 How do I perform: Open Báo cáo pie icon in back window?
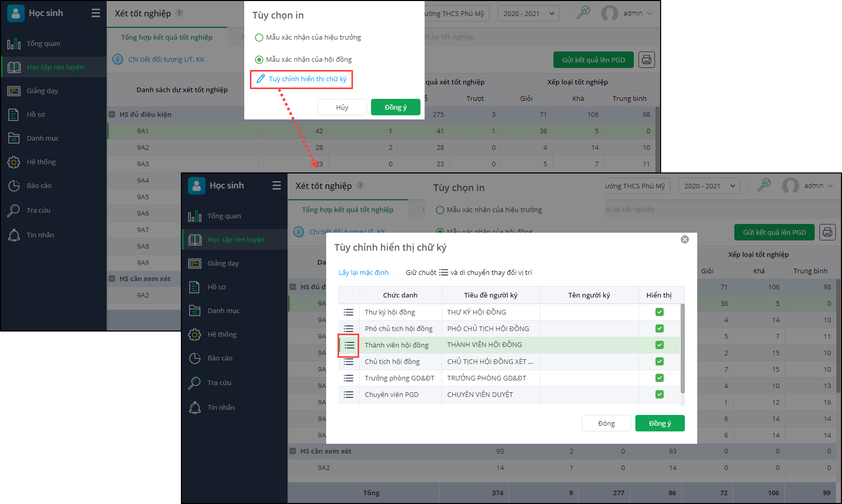14,186
